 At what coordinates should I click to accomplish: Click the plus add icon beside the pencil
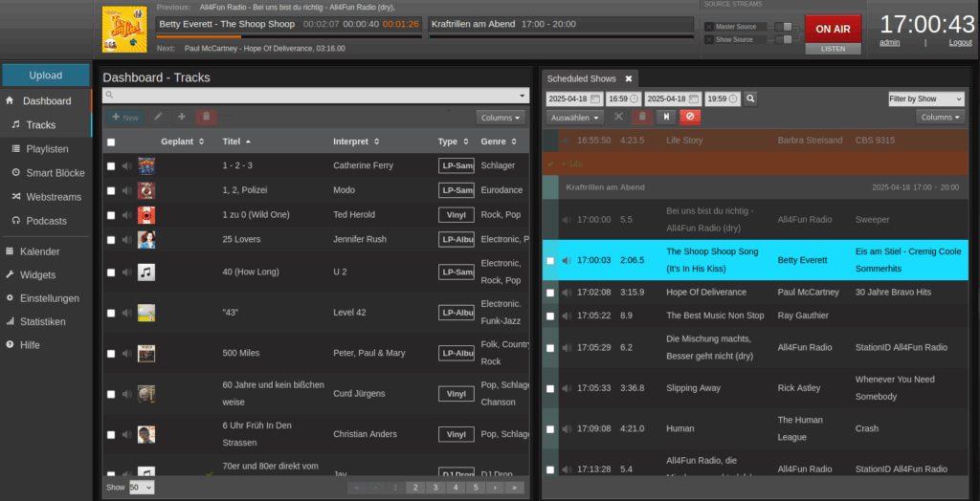(x=182, y=117)
